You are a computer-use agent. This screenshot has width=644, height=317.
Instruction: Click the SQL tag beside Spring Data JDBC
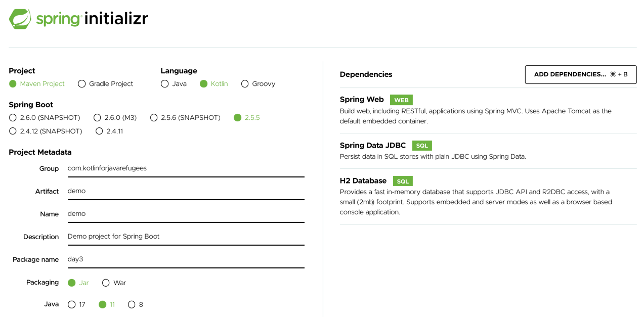(422, 146)
